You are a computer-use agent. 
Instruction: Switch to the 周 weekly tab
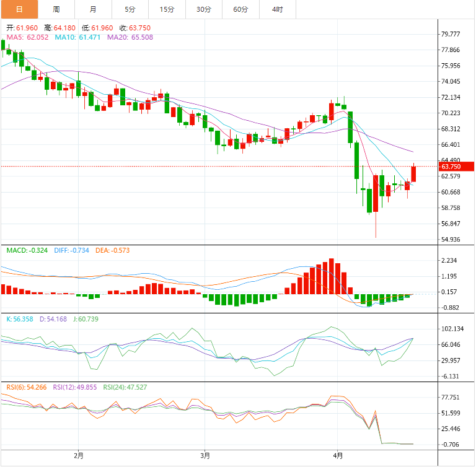click(56, 9)
